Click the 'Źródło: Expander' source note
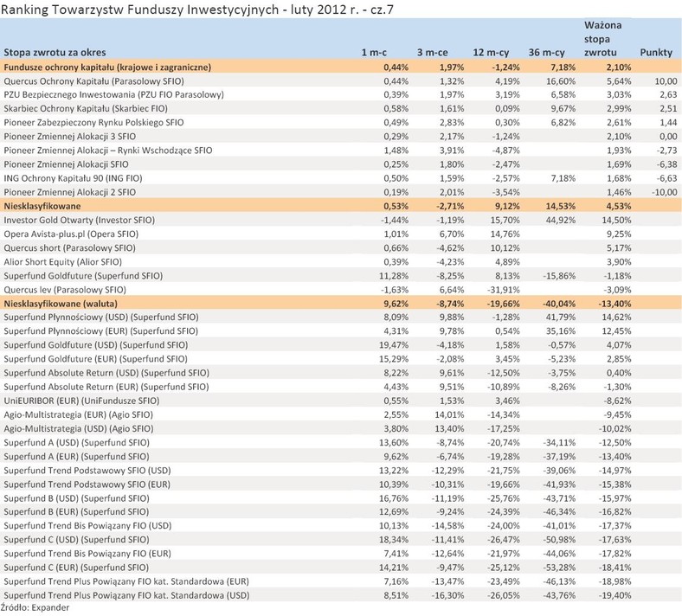 click(x=35, y=607)
